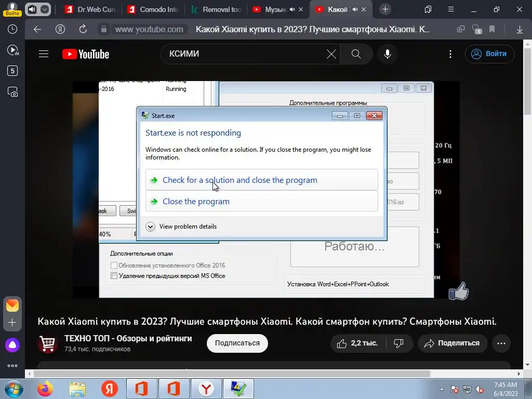
Task: View site security lock info
Action: tap(104, 30)
